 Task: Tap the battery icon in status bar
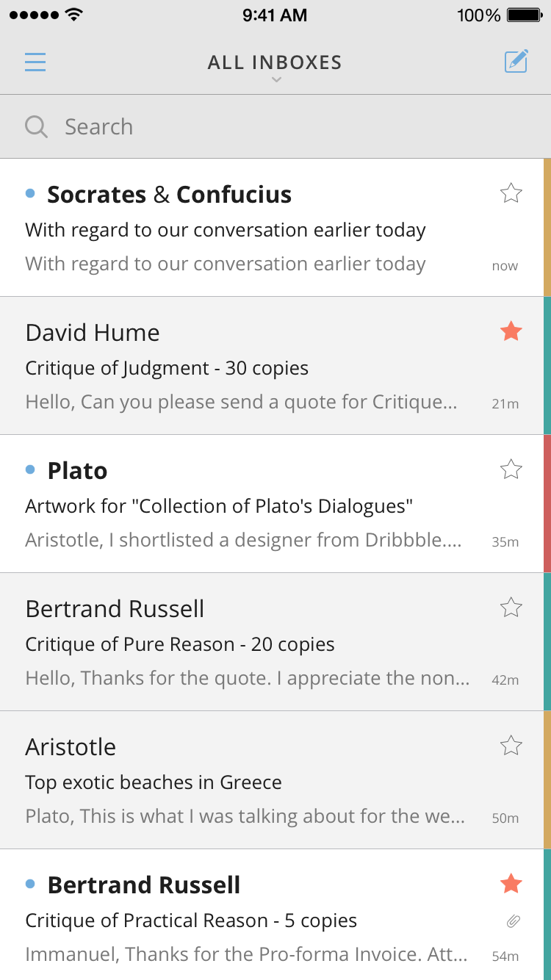[x=525, y=15]
